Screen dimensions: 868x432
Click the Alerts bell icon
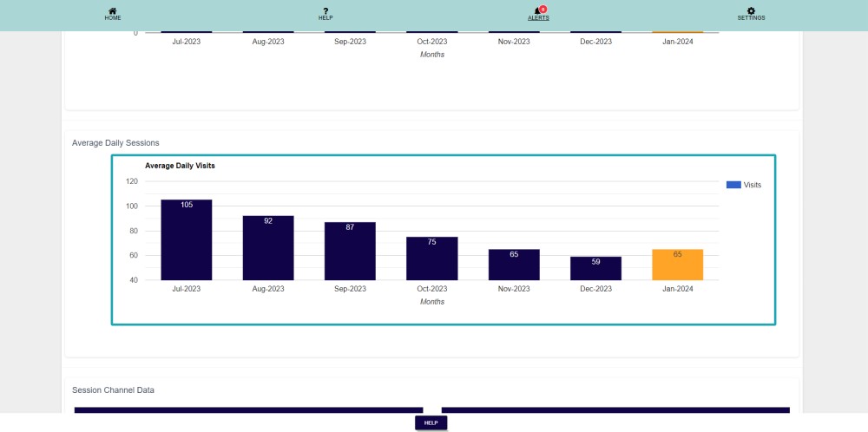click(x=537, y=11)
